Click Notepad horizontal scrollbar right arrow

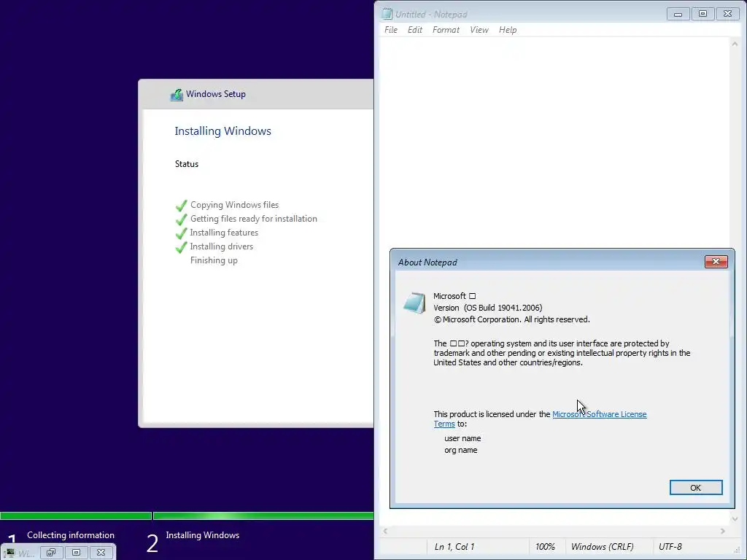click(723, 531)
